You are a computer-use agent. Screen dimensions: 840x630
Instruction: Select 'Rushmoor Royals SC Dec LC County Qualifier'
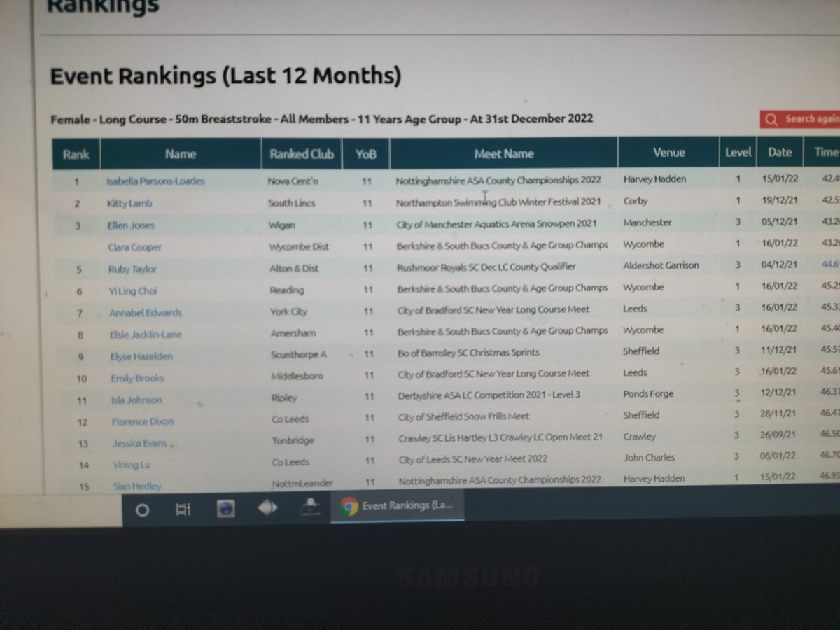click(486, 267)
